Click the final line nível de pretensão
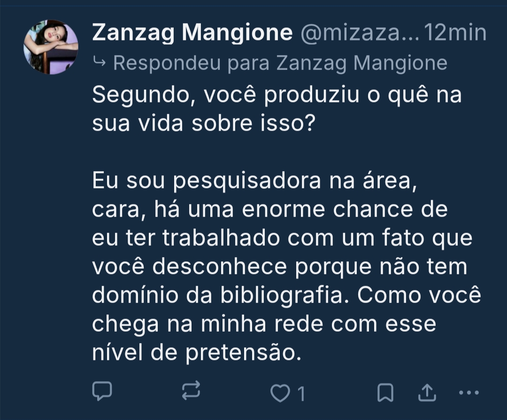507x420 pixels. 196,353
